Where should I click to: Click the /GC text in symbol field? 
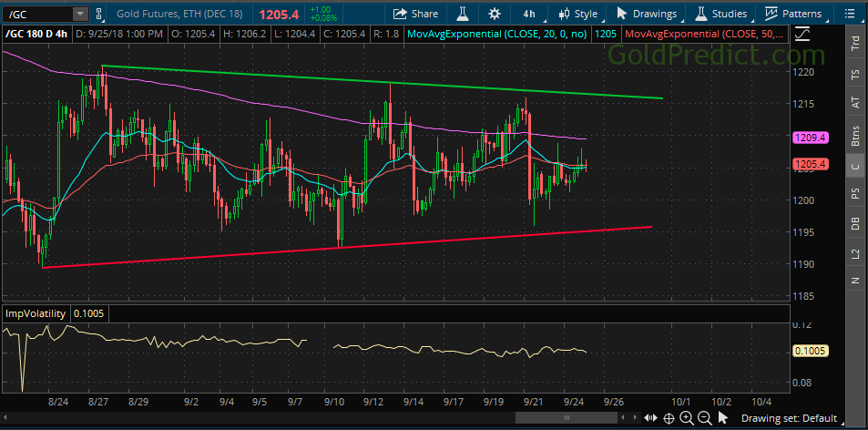[x=18, y=14]
